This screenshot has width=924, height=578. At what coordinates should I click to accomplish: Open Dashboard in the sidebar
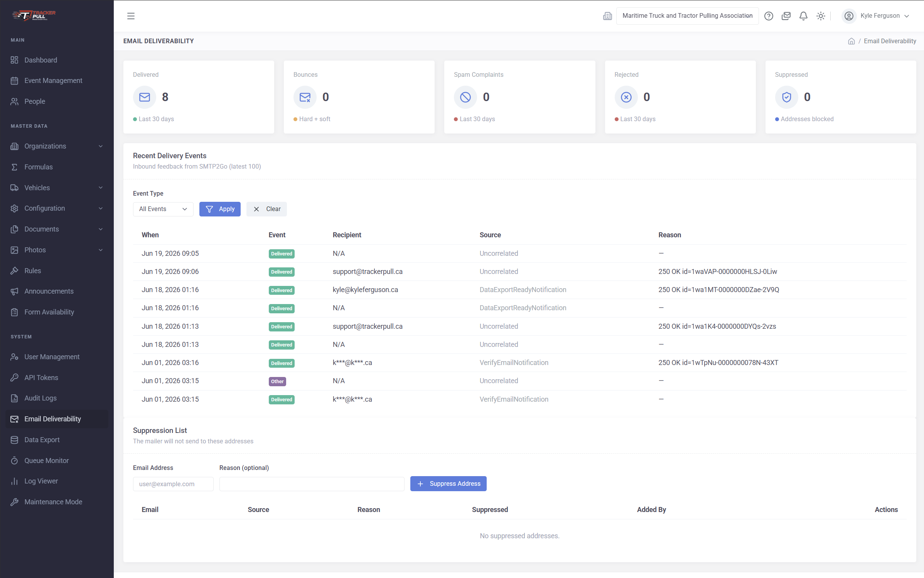tap(57, 60)
